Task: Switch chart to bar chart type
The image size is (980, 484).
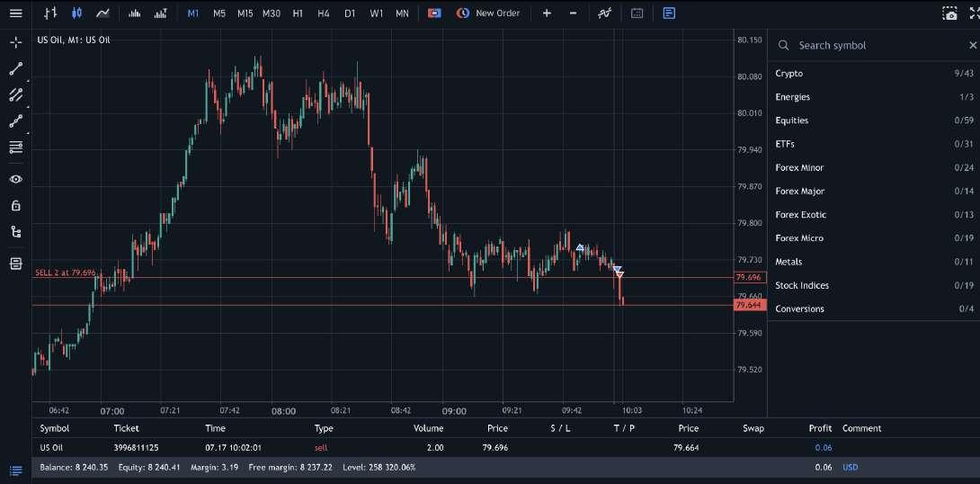Action: click(x=50, y=13)
